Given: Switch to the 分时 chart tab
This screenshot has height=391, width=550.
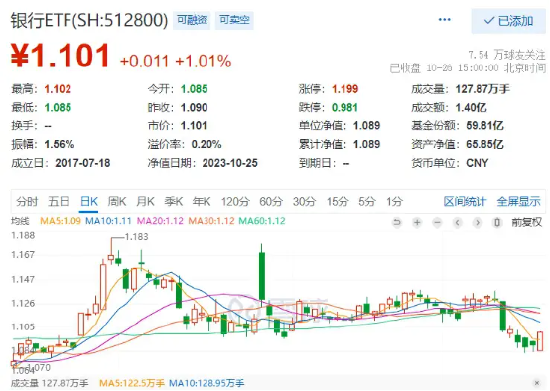Looking at the screenshot, I should (27, 202).
